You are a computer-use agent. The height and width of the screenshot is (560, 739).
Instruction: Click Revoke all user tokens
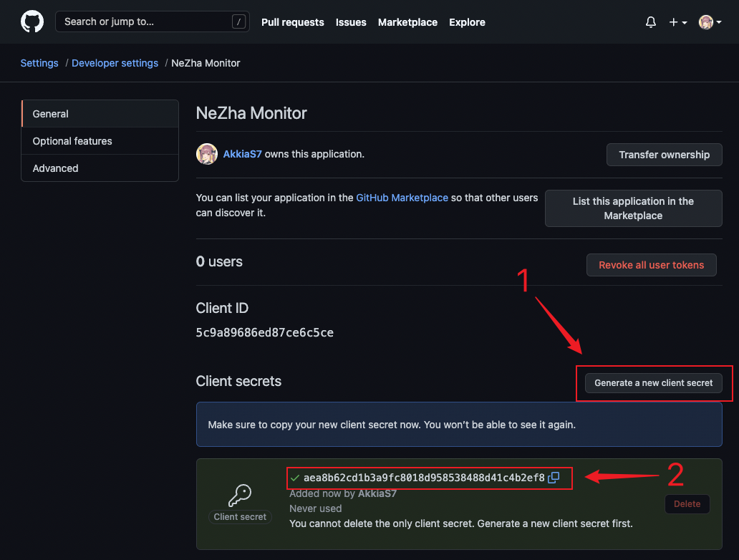pyautogui.click(x=651, y=264)
